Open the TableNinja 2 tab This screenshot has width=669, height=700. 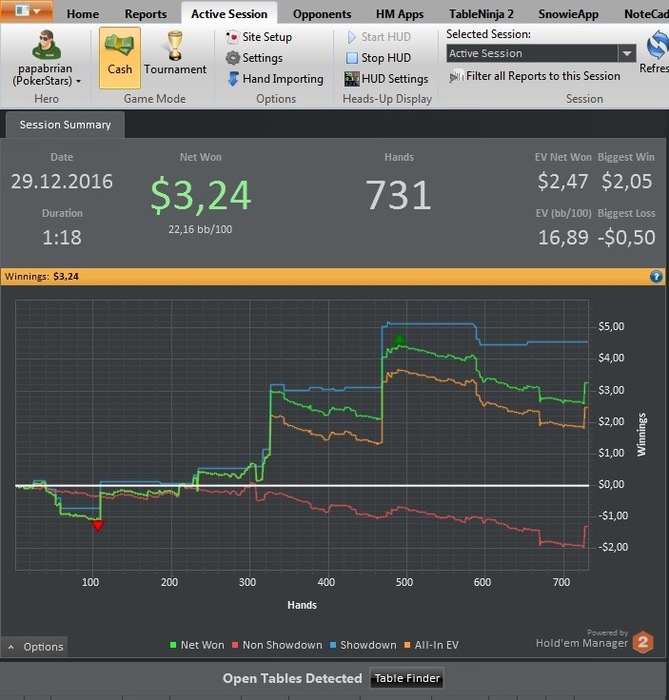tap(481, 14)
